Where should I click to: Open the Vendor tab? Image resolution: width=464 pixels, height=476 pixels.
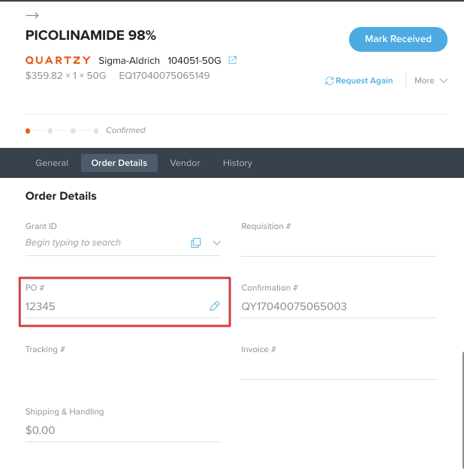[x=185, y=163]
